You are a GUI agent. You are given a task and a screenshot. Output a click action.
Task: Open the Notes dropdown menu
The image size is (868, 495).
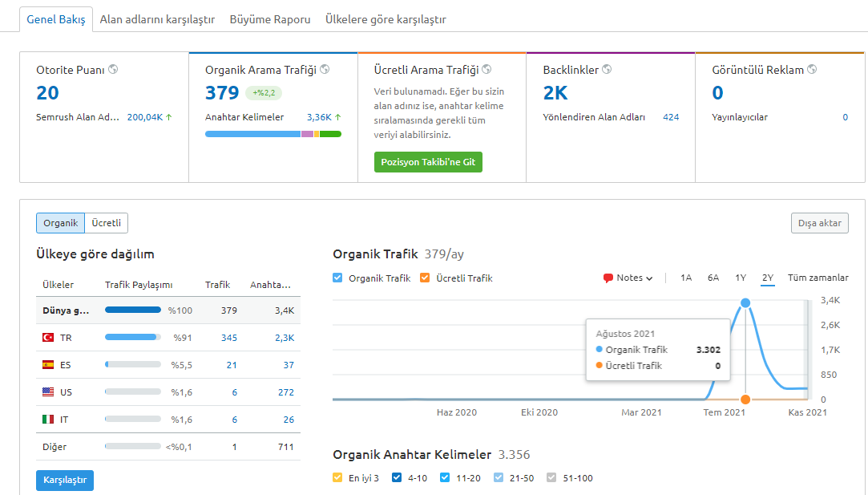pos(628,278)
